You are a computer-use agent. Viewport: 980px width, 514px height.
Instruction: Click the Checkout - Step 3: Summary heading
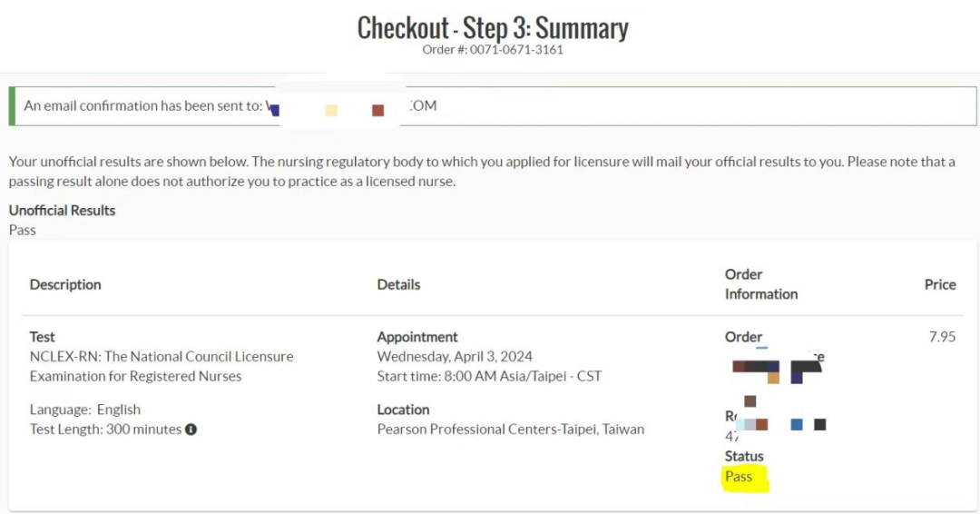[493, 28]
